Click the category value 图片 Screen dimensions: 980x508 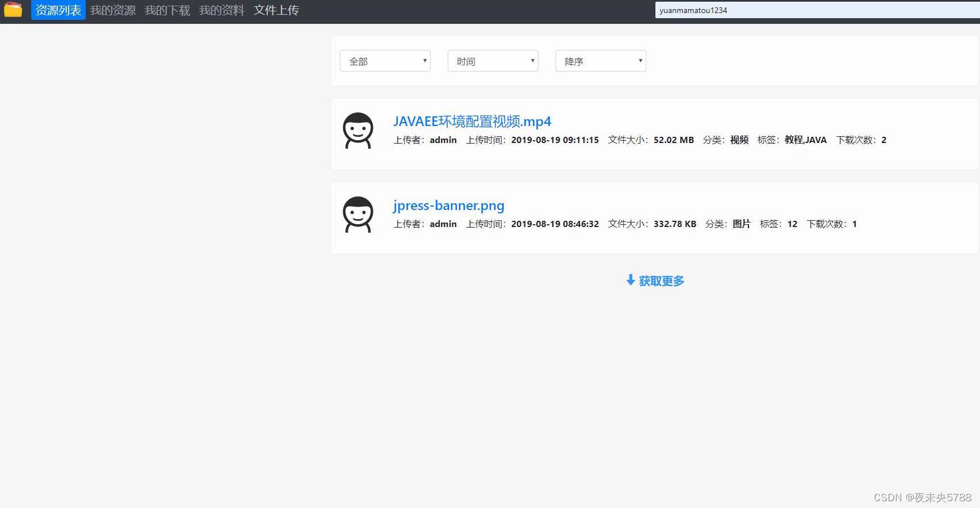tap(742, 224)
